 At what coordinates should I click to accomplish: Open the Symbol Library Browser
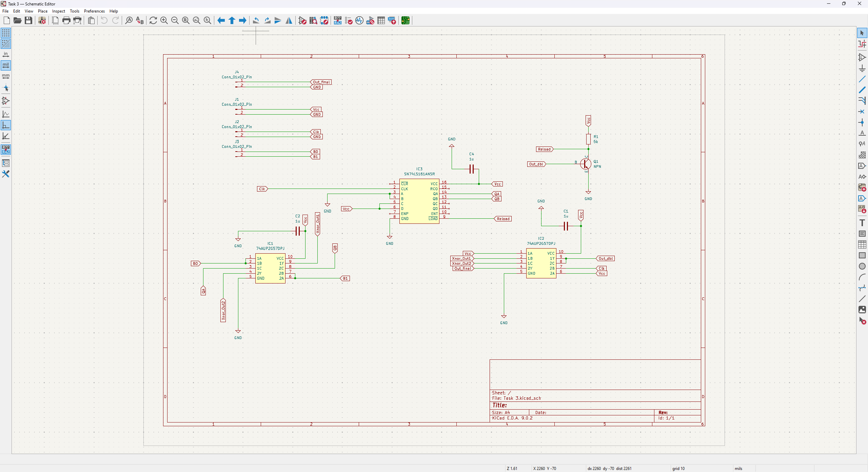point(313,21)
